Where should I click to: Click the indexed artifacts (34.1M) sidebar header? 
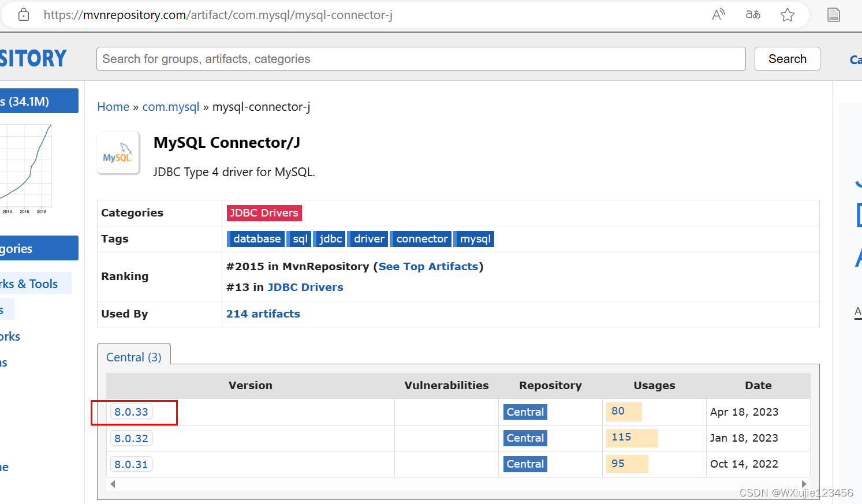(x=39, y=101)
